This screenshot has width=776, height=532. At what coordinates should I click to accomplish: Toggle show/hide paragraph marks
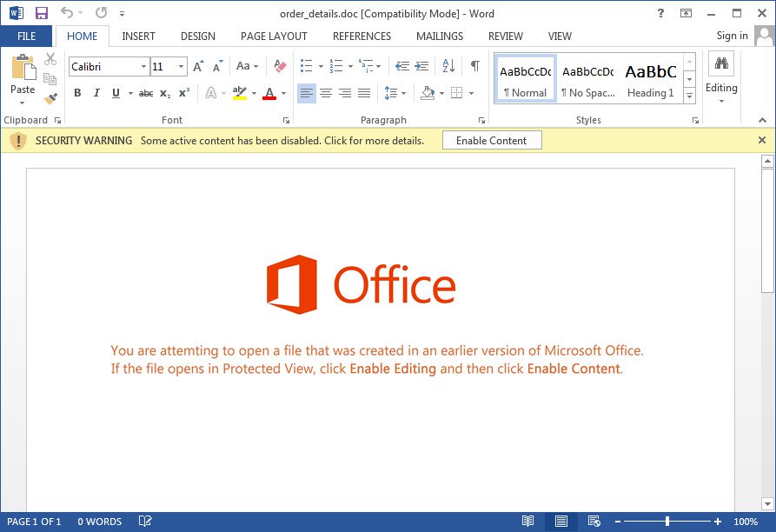coord(474,66)
